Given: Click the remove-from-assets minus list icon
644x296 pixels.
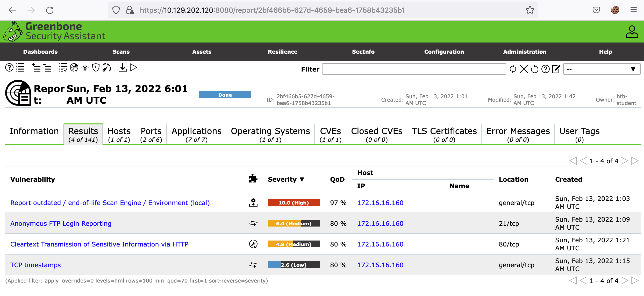Looking at the screenshot, I should 47,68.
